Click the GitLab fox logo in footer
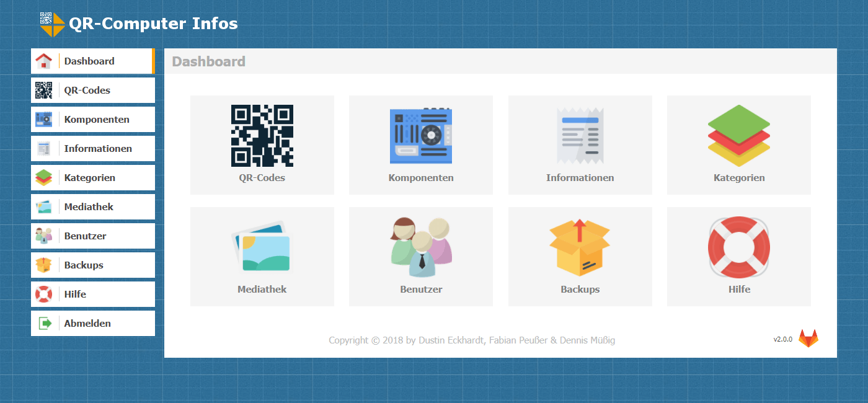Screen dimensions: 868x403 pos(808,339)
